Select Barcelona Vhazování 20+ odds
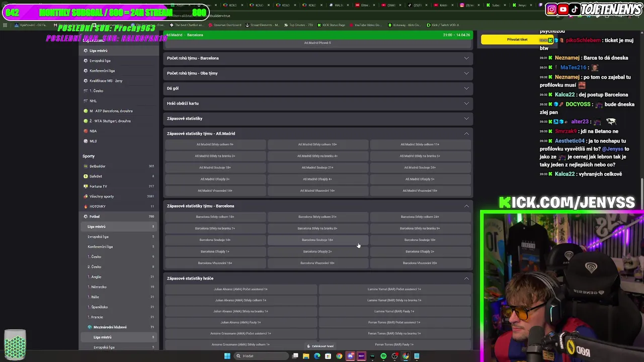Screen dimensions: 644x362 pyautogui.click(x=420, y=263)
